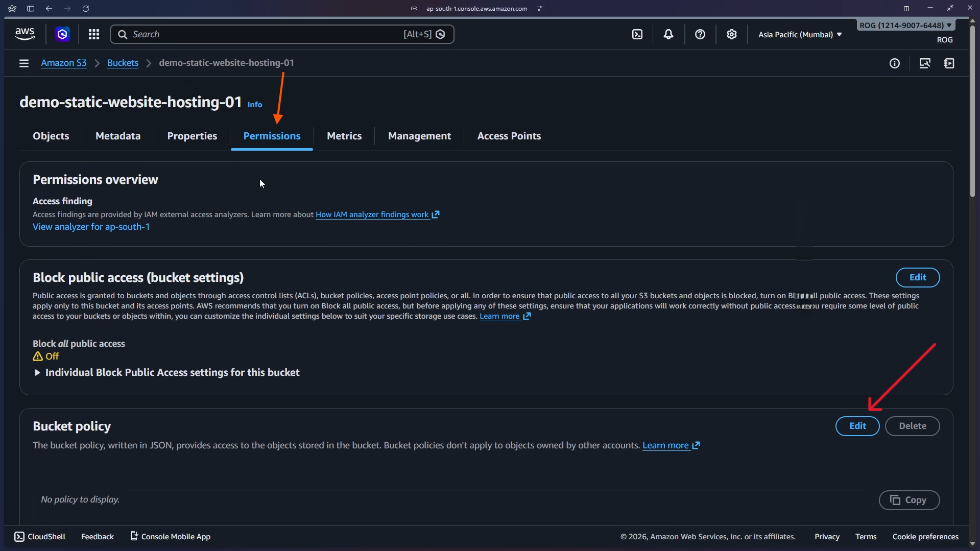Image resolution: width=980 pixels, height=551 pixels.
Task: Switch to the Metrics tab
Action: pyautogui.click(x=344, y=136)
